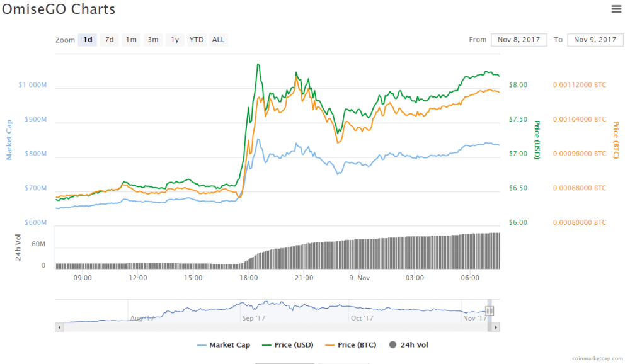Click the navigator left scroll arrow
This screenshot has width=630, height=364.
point(59,327)
